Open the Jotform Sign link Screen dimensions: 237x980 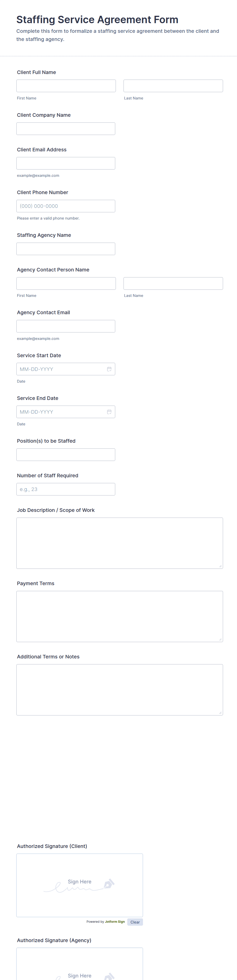pyautogui.click(x=115, y=921)
